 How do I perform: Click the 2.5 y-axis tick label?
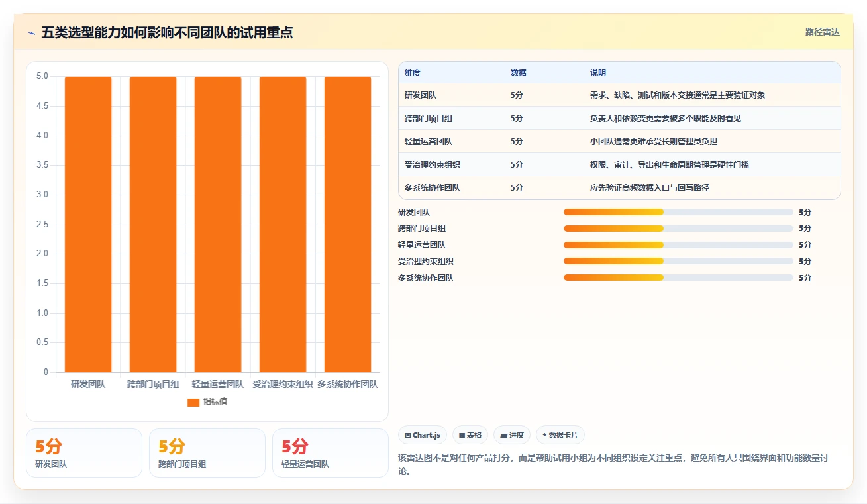tap(42, 224)
